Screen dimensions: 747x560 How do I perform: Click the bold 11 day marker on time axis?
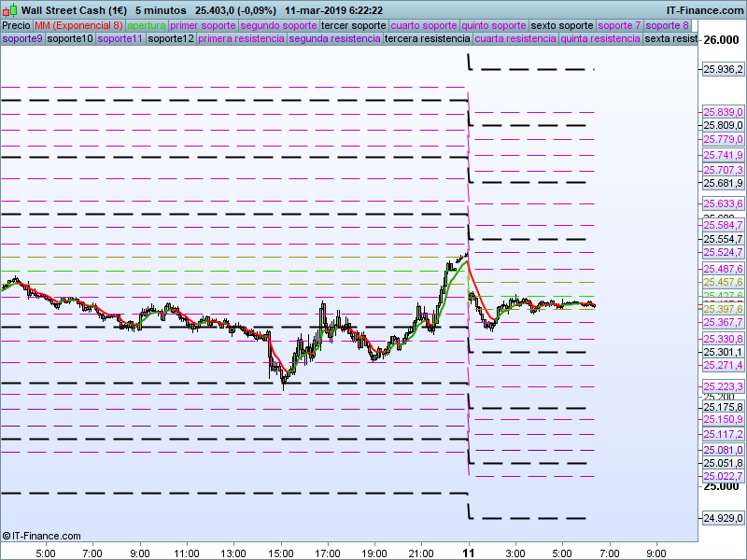(469, 553)
